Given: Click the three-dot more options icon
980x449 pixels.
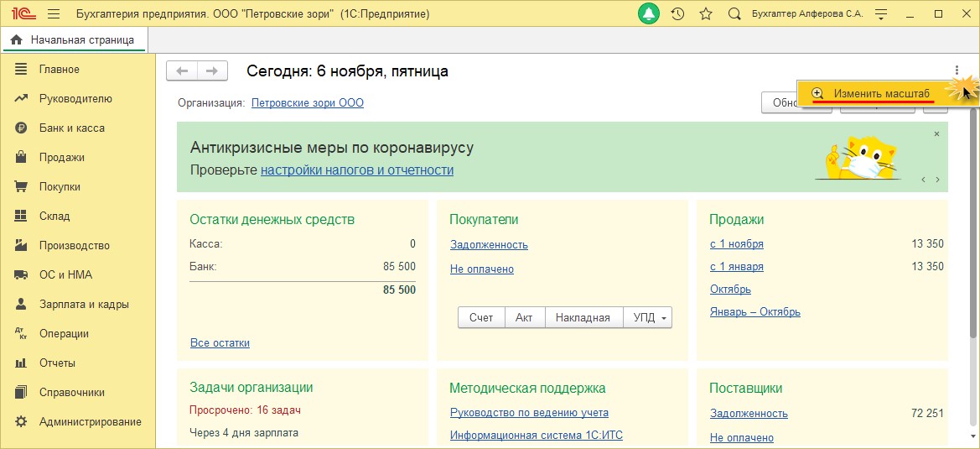Looking at the screenshot, I should coord(957,71).
